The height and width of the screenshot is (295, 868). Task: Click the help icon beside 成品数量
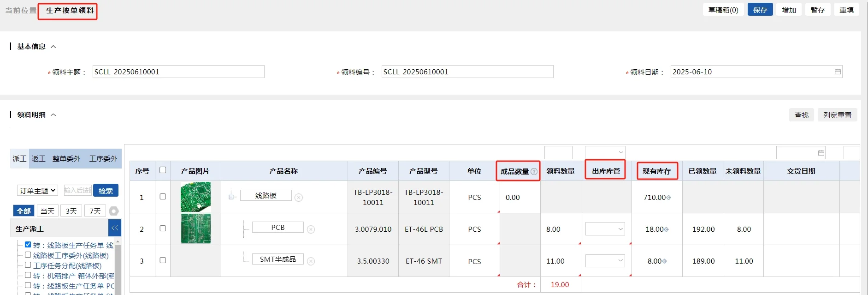(534, 172)
